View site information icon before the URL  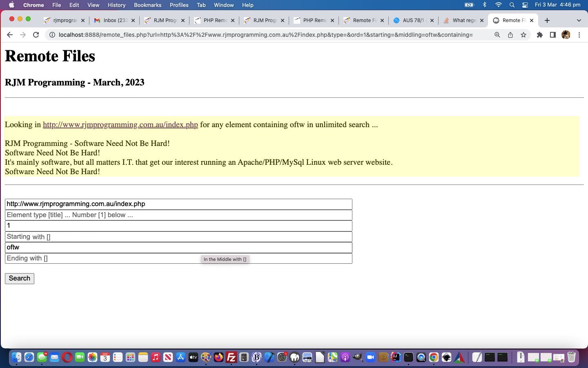pos(52,35)
